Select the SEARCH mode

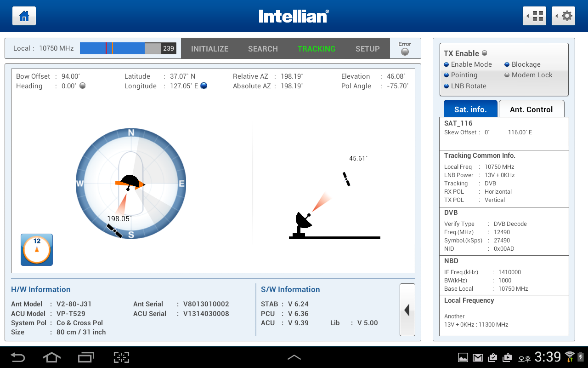[x=263, y=49]
